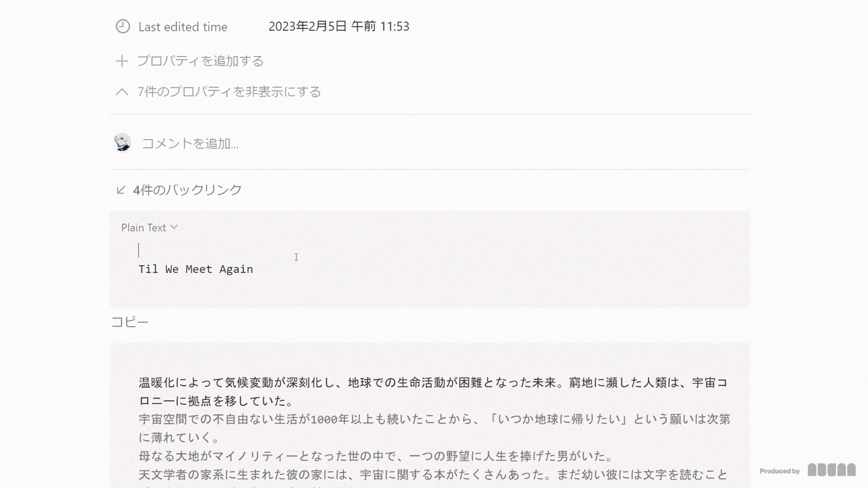
Task: Click the chevron next to Plain Text
Action: 174,227
